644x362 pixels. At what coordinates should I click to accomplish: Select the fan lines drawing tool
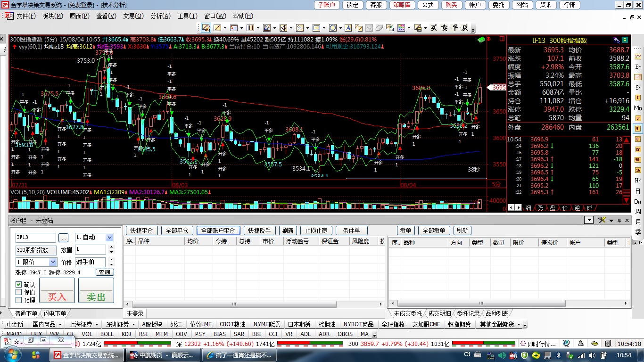tap(267, 28)
